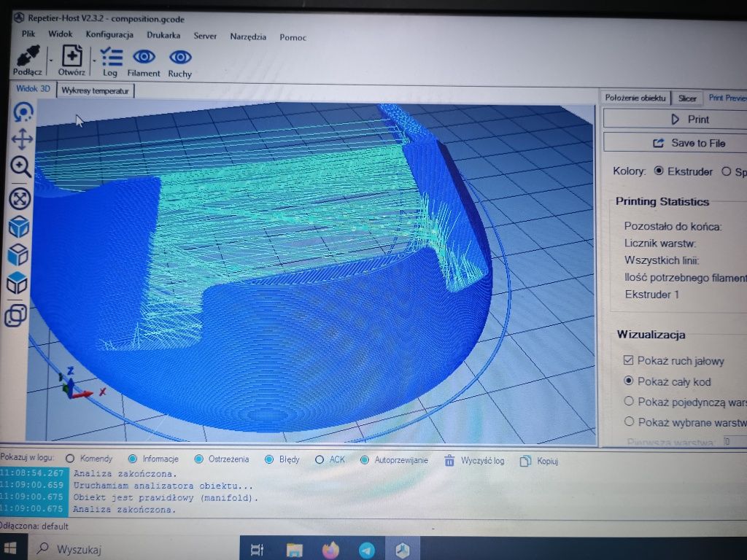The height and width of the screenshot is (560, 747).
Task: Click the Print button
Action: coord(675,119)
